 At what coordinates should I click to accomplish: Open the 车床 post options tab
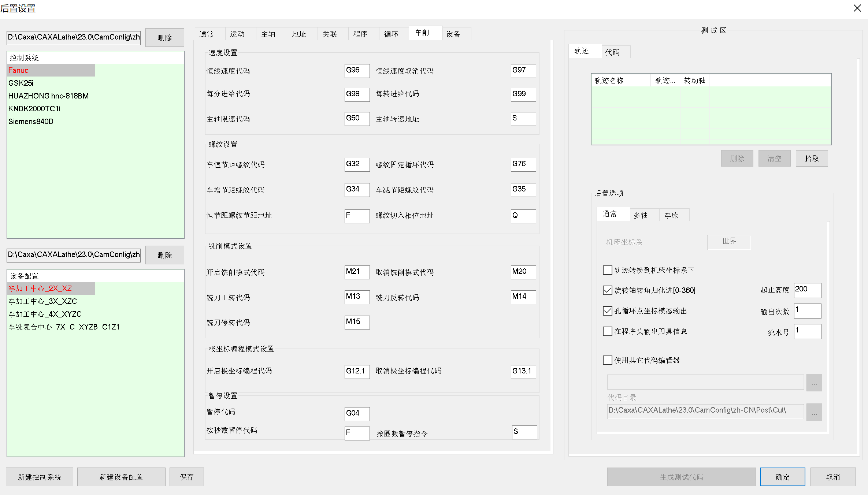[671, 215]
